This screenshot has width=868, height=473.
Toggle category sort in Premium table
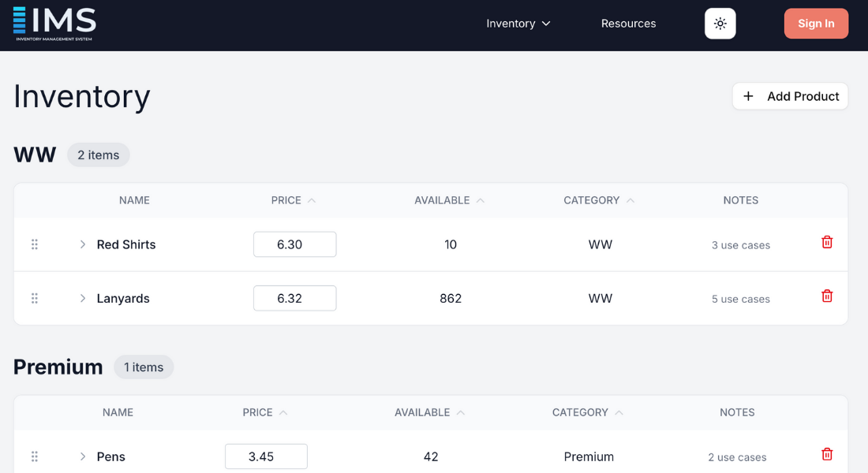(x=587, y=412)
